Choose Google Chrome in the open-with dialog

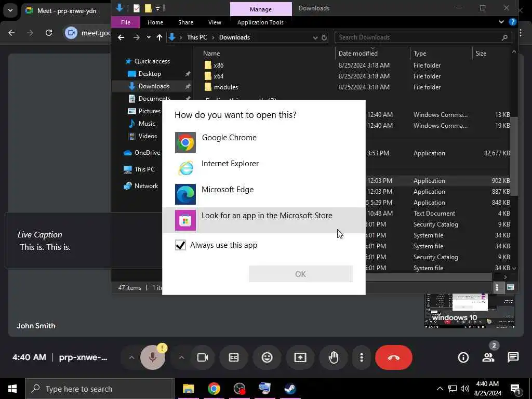click(263, 142)
